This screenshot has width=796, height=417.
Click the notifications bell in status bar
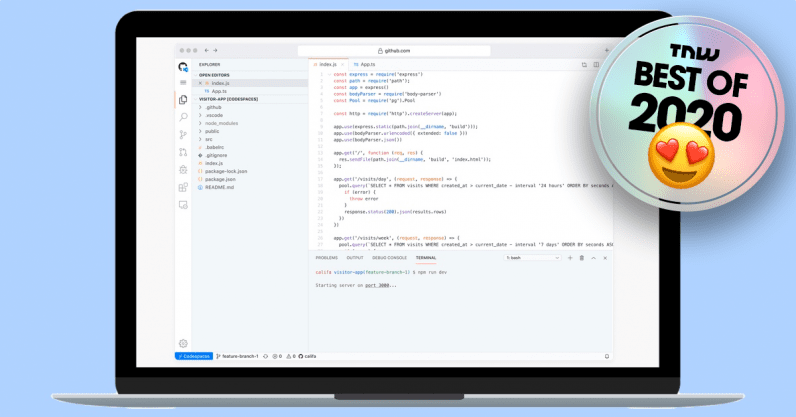607,356
